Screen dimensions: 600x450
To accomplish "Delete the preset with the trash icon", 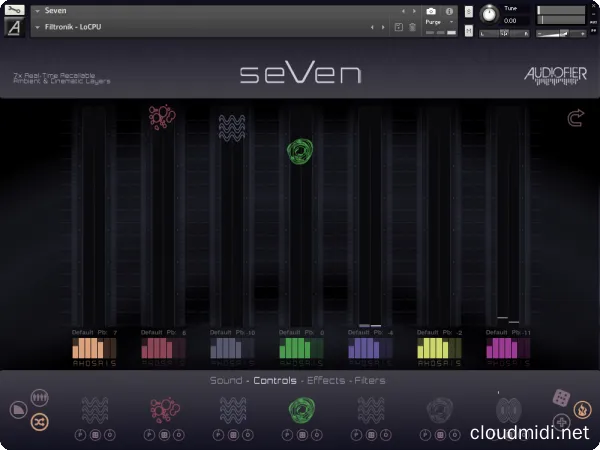I will (412, 27).
